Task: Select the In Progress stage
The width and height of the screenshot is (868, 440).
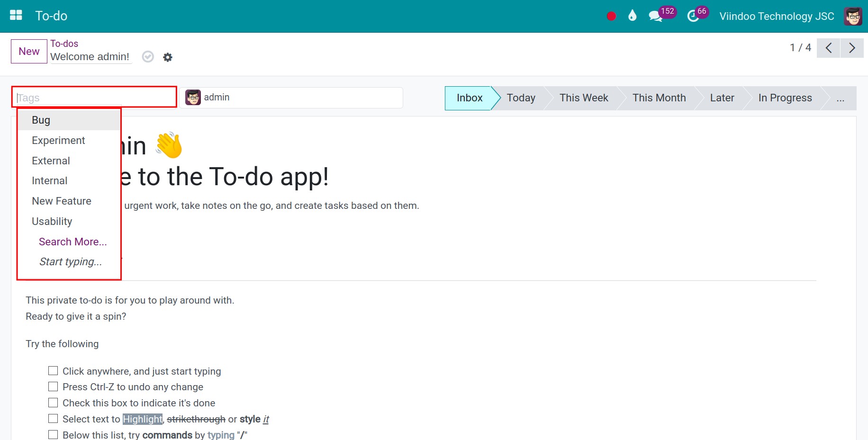Action: [785, 98]
